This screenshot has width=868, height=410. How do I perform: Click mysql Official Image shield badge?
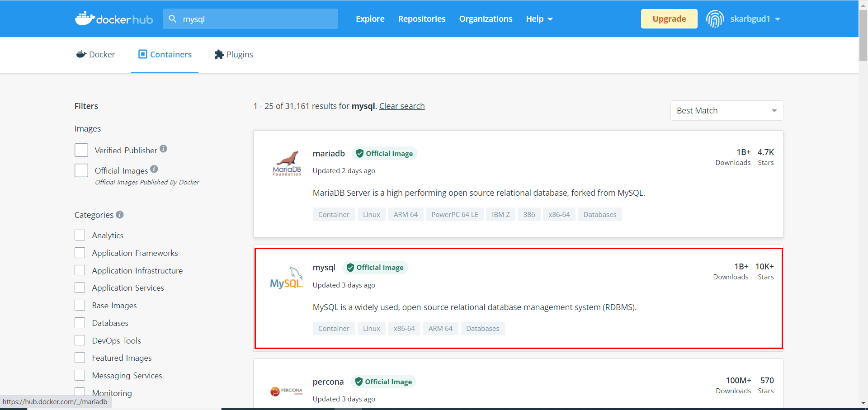pos(375,268)
